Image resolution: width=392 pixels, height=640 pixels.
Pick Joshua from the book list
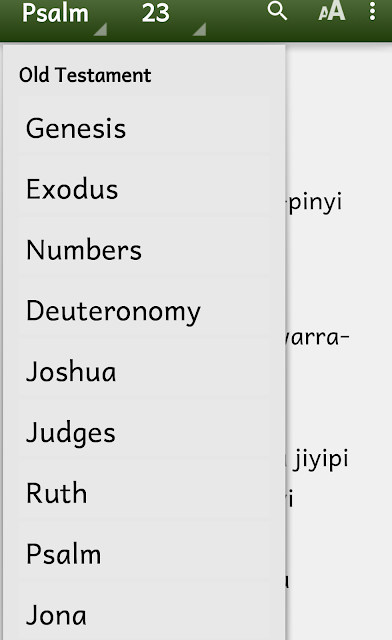pyautogui.click(x=144, y=371)
